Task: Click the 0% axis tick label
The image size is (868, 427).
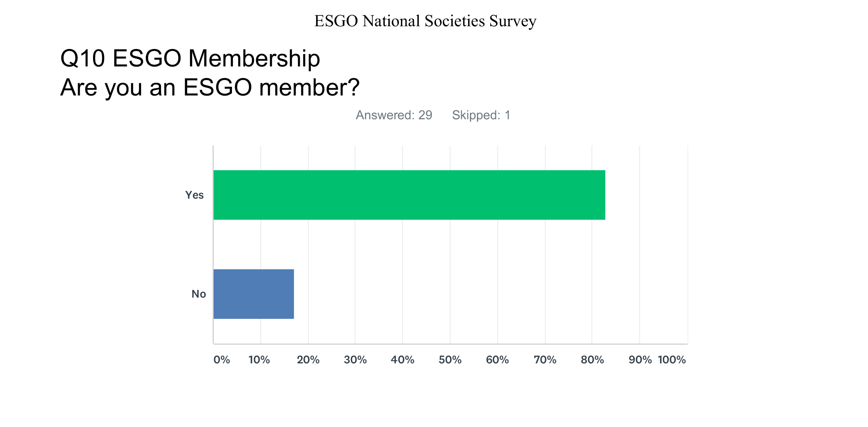Action: 222,360
